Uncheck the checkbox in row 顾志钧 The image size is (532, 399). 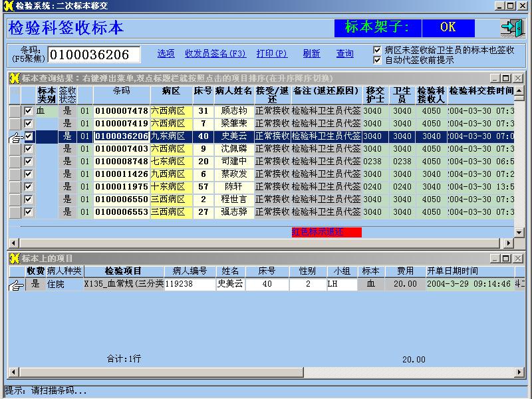pos(28,111)
